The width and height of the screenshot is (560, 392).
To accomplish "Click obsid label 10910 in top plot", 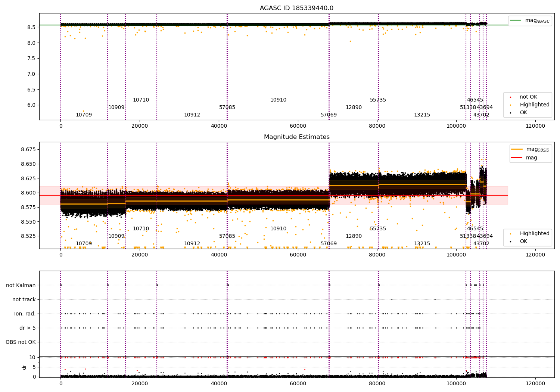I will pos(278,100).
